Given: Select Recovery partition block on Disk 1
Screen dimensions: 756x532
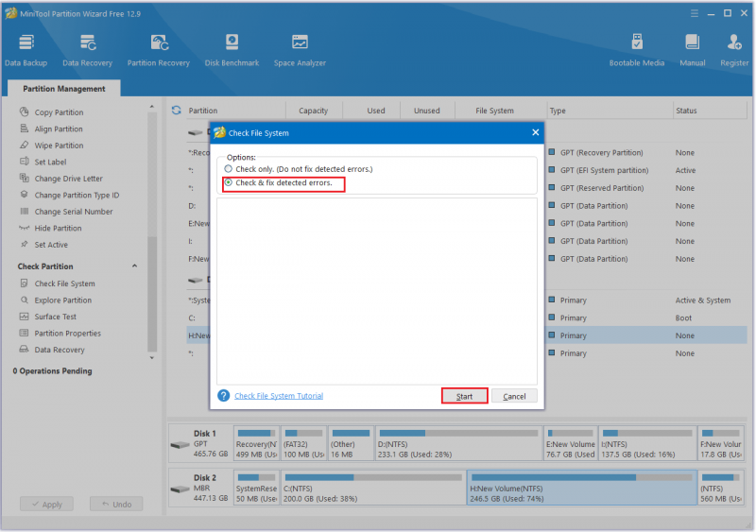Looking at the screenshot, I should [256, 443].
